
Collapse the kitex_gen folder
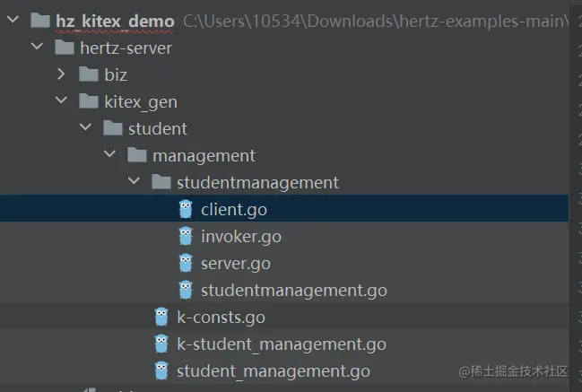pos(61,100)
